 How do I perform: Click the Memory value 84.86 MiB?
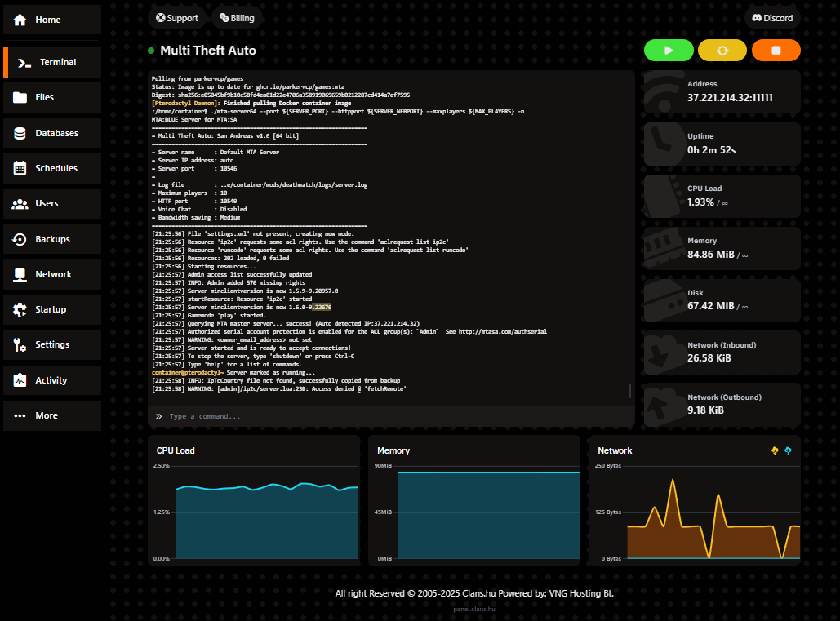[x=711, y=255]
